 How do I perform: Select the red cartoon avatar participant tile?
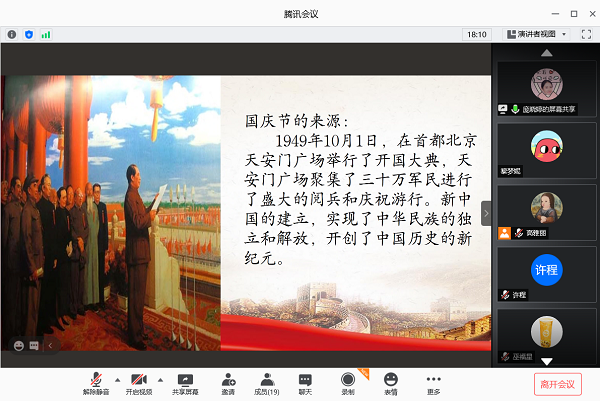point(546,150)
